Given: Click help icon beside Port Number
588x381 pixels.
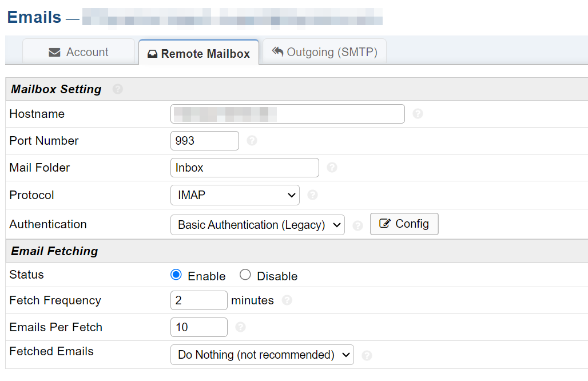Looking at the screenshot, I should pos(252,141).
